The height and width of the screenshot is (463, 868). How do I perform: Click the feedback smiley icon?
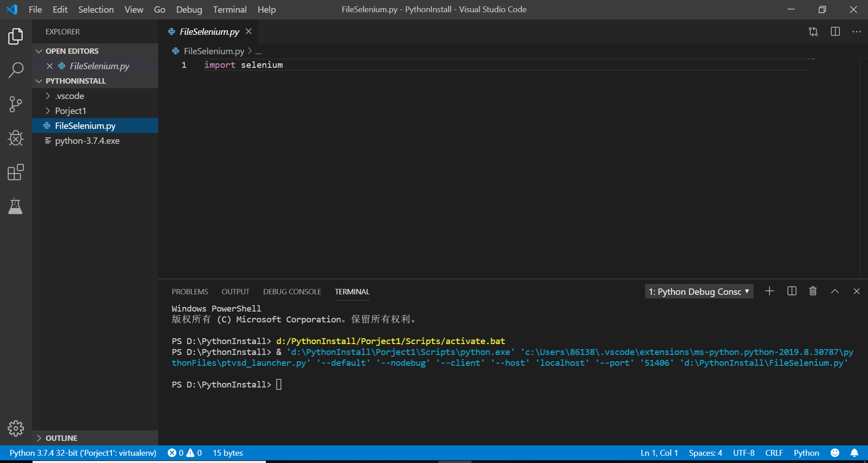835,453
